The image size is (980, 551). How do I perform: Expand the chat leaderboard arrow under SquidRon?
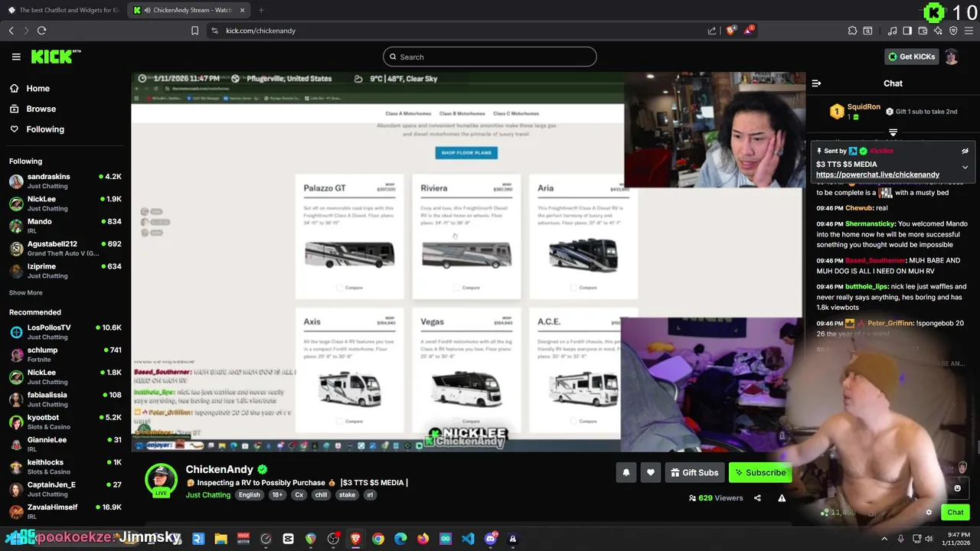click(893, 133)
